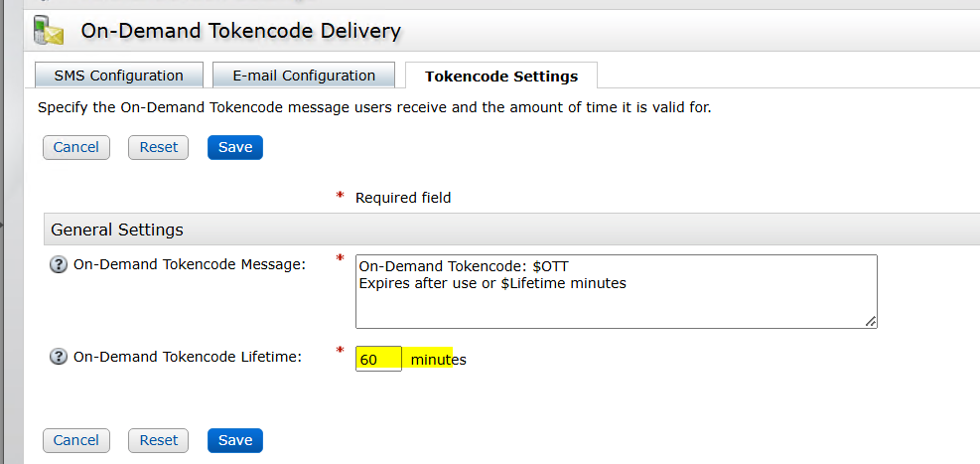Open the E-mail Configuration tab
Image resolution: width=980 pixels, height=464 pixels.
(x=303, y=76)
